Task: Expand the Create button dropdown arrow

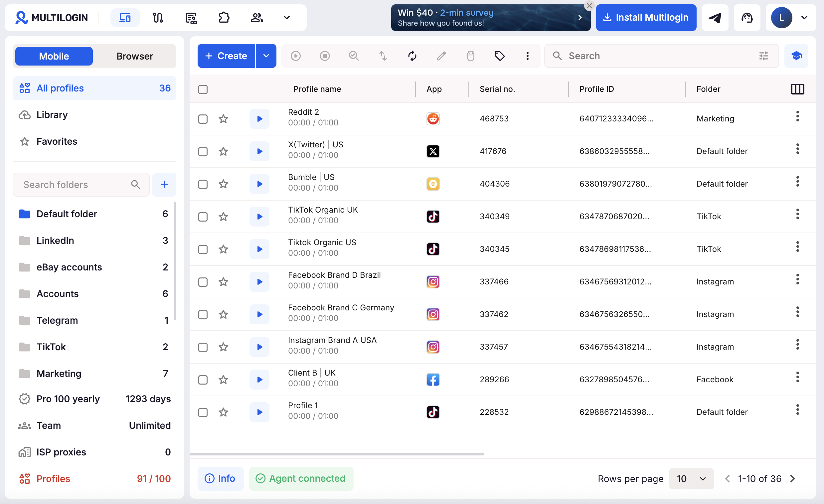Action: click(266, 56)
